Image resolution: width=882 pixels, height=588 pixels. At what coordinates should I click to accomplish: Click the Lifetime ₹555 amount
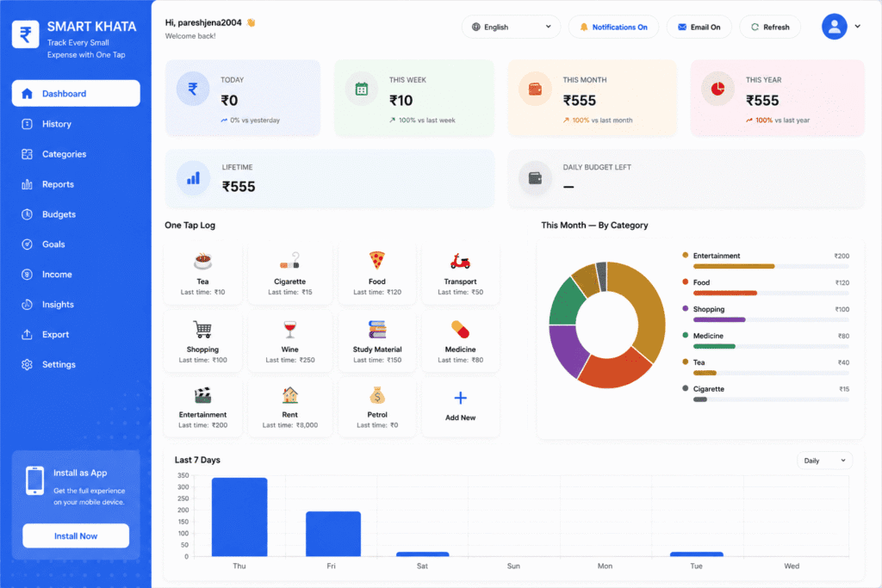(239, 187)
